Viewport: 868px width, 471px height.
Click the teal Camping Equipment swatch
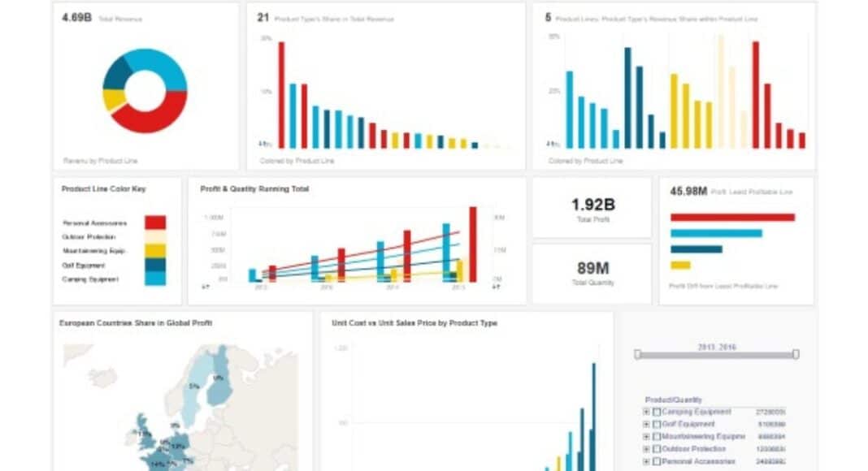coord(154,278)
